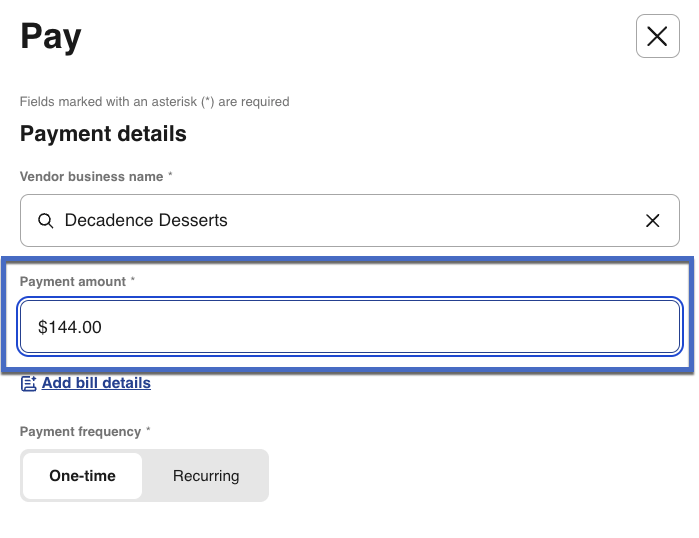699x538 pixels.
Task: Click the asterisk beside Vendor business name
Action: [x=170, y=176]
